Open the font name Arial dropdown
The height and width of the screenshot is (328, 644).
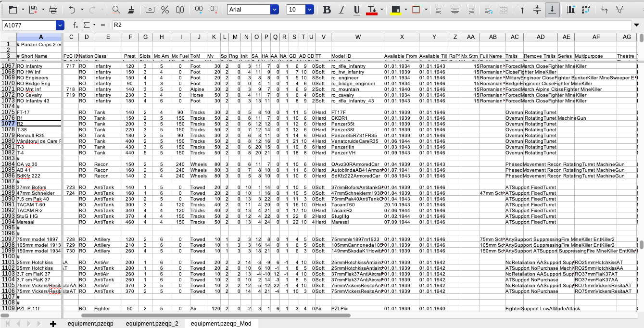click(x=275, y=10)
